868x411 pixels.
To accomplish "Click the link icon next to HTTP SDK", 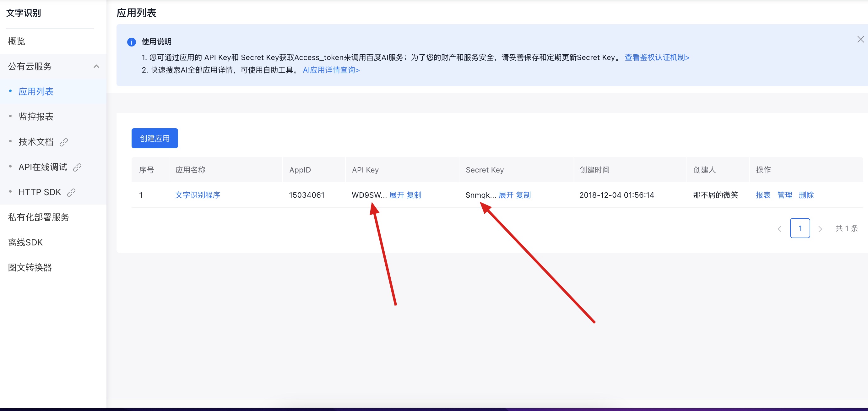I will (x=71, y=193).
